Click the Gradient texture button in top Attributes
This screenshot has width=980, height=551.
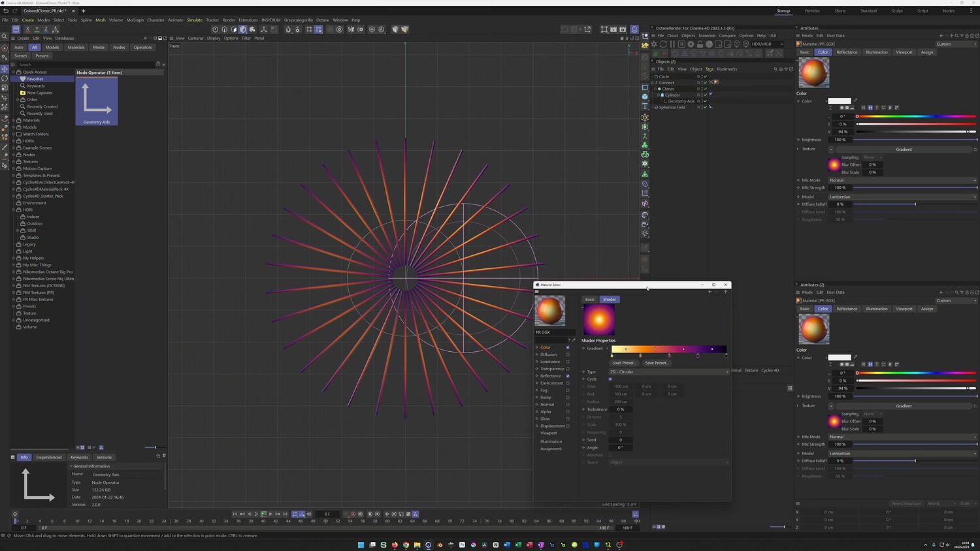click(904, 150)
